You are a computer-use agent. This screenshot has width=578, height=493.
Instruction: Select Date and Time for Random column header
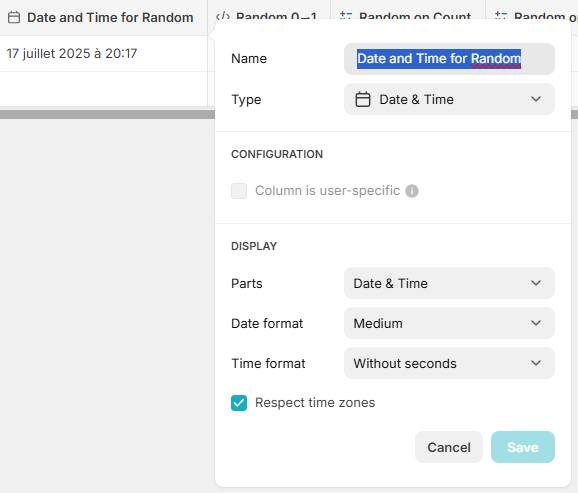point(104,18)
